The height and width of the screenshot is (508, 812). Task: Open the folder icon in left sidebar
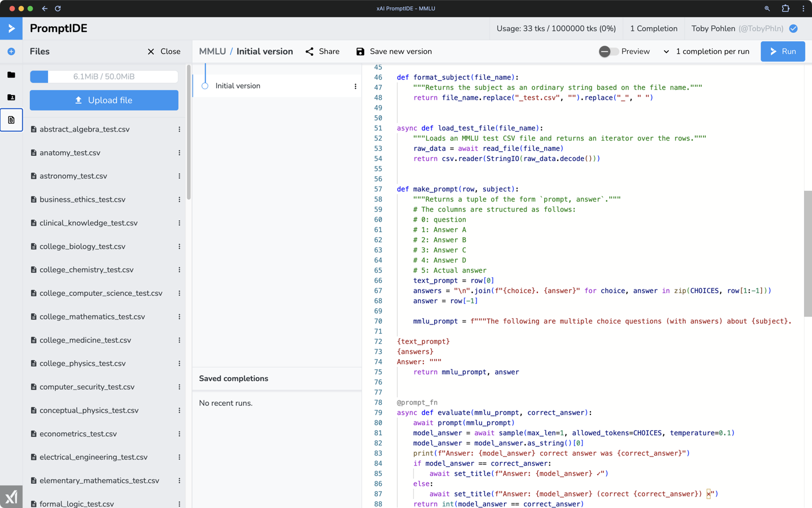point(11,75)
